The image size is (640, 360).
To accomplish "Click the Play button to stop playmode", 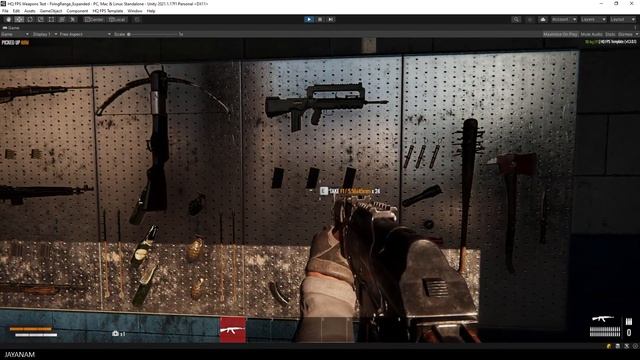I will pos(309,19).
